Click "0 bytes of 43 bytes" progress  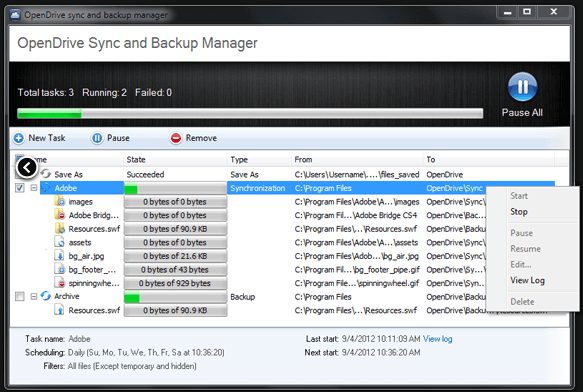(175, 270)
